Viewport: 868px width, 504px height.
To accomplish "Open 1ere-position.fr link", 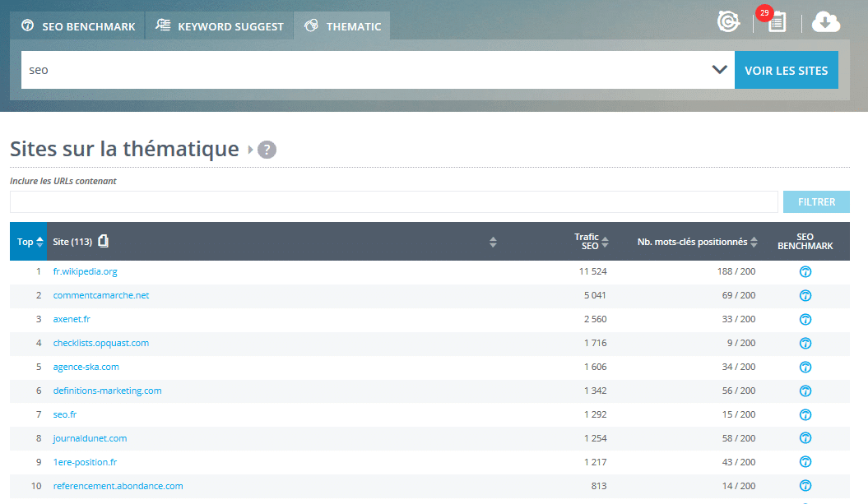I will pyautogui.click(x=85, y=462).
